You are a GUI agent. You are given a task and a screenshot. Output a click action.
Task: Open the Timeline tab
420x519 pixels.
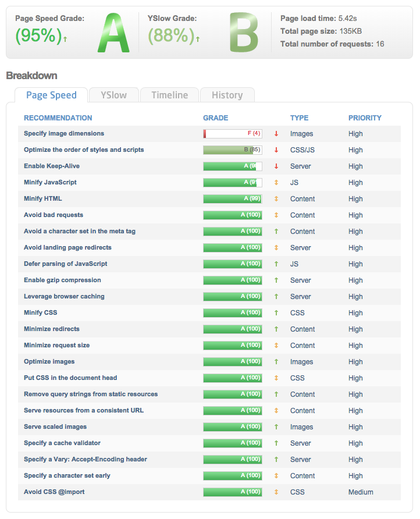pyautogui.click(x=169, y=95)
